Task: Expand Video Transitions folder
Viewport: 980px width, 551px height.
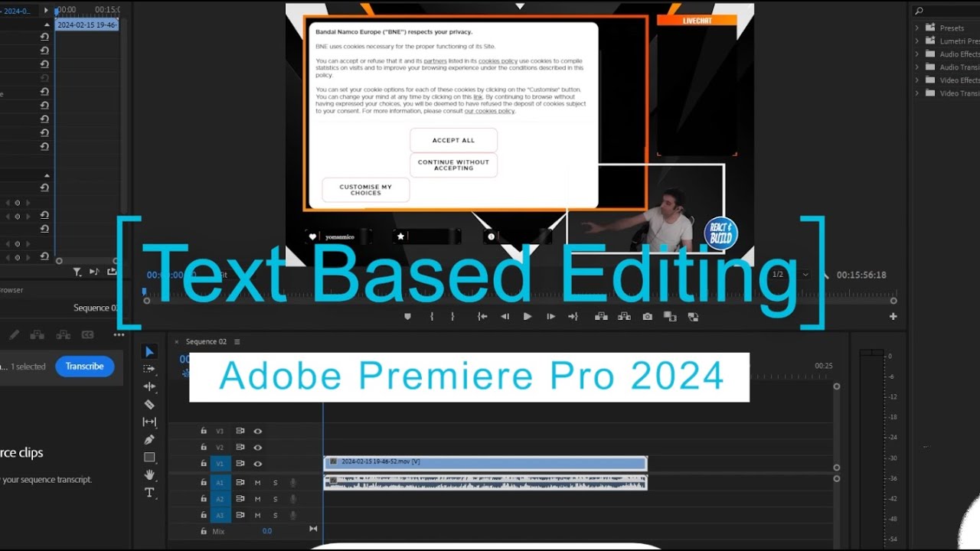Action: pos(916,93)
